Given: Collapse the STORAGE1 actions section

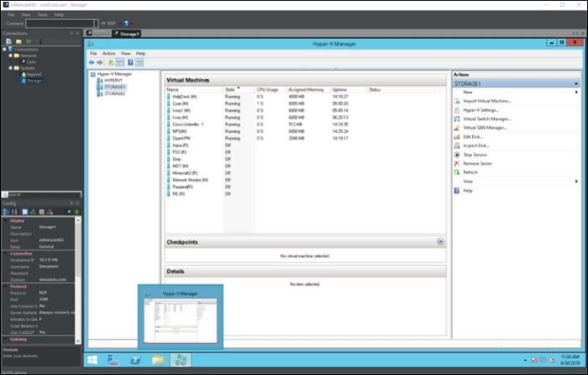Looking at the screenshot, I should point(576,84).
